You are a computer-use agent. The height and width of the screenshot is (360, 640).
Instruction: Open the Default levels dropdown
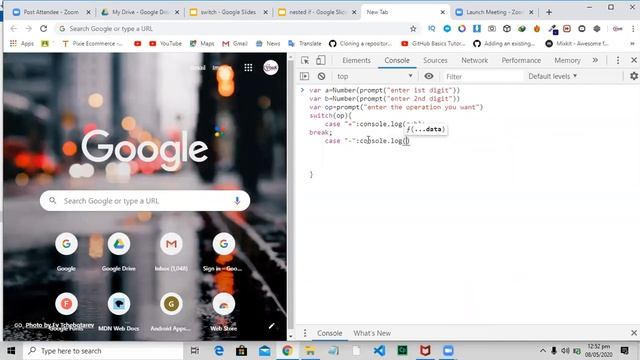[553, 76]
